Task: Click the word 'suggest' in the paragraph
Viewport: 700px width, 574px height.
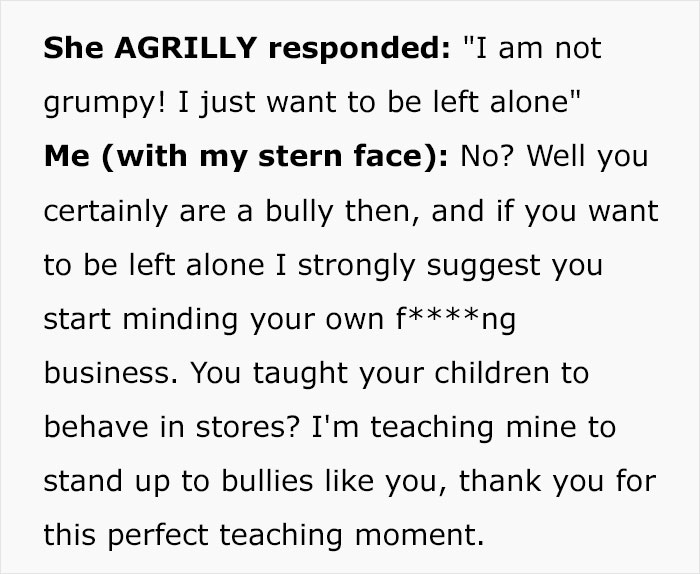Action: click(x=484, y=266)
